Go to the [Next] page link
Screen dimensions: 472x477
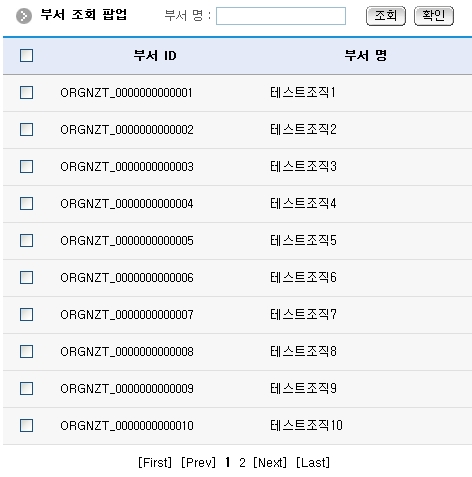pyautogui.click(x=270, y=462)
